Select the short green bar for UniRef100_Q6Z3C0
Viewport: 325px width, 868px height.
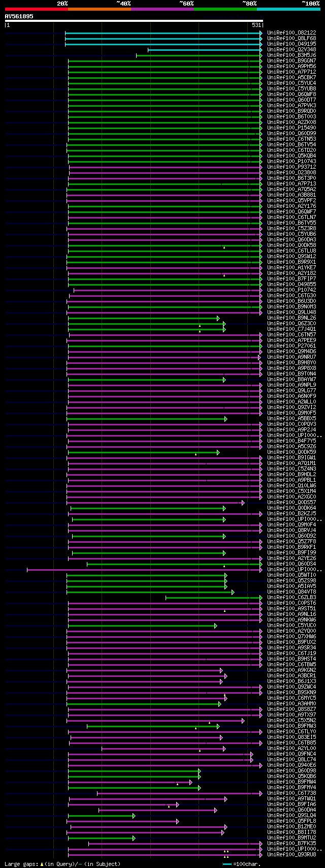pyautogui.click(x=147, y=324)
